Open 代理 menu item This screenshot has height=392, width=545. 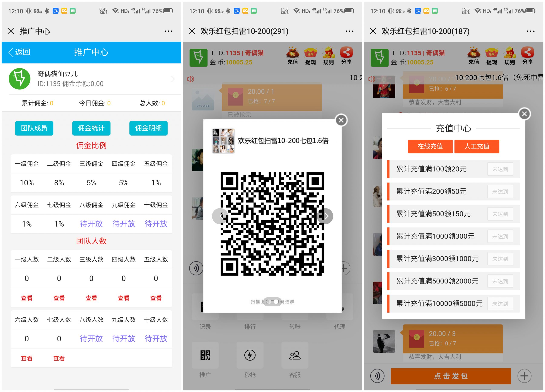(340, 327)
